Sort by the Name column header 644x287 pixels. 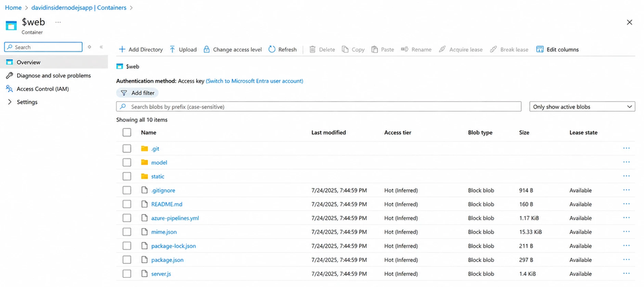coord(148,132)
